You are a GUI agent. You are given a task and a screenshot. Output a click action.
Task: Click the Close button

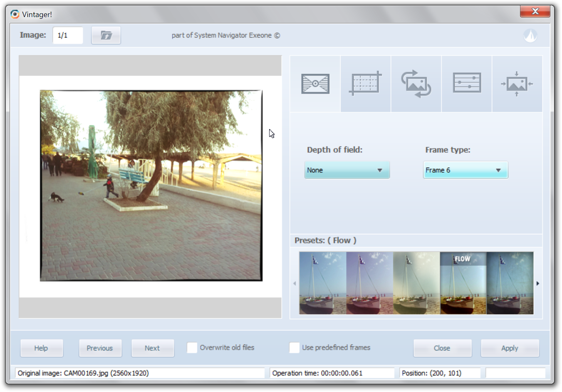pos(443,348)
